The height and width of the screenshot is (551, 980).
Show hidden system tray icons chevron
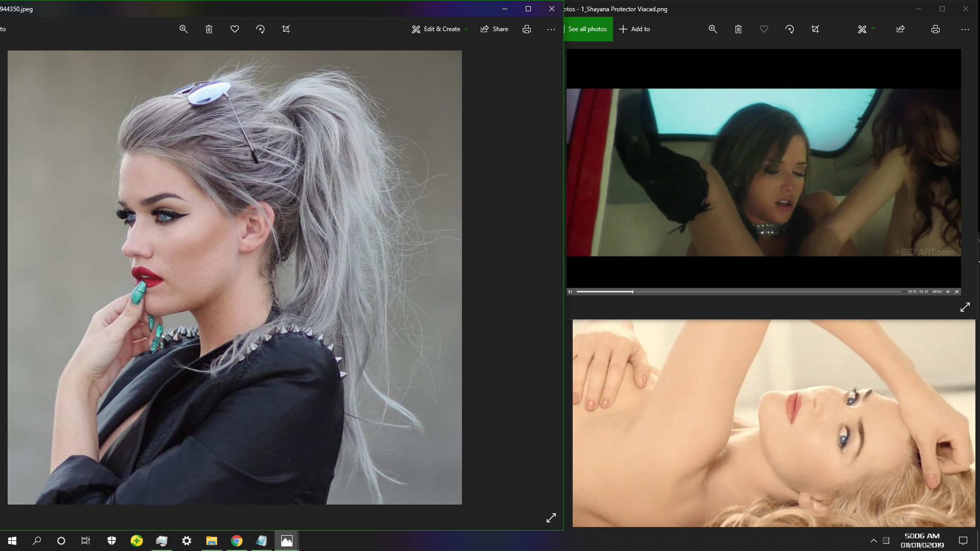click(873, 541)
